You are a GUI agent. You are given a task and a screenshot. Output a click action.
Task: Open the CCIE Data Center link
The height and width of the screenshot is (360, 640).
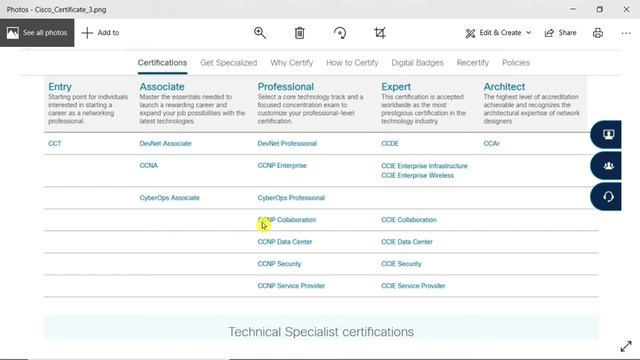[407, 242]
